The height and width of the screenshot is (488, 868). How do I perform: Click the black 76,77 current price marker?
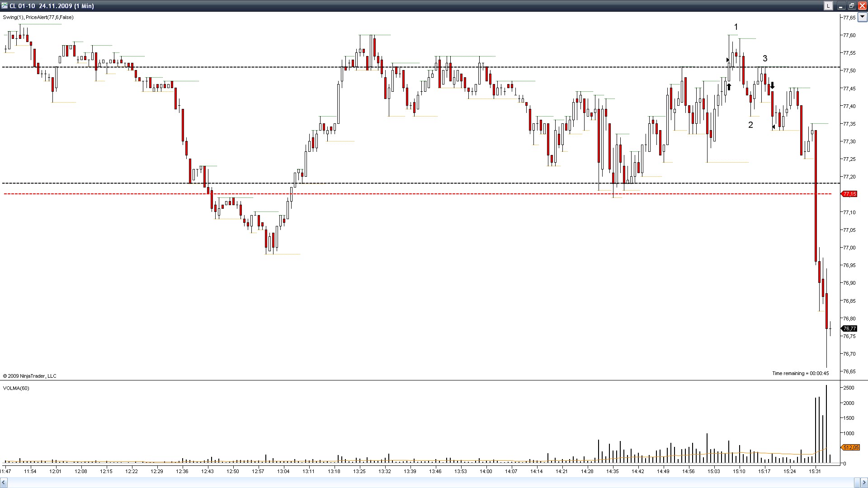(849, 328)
